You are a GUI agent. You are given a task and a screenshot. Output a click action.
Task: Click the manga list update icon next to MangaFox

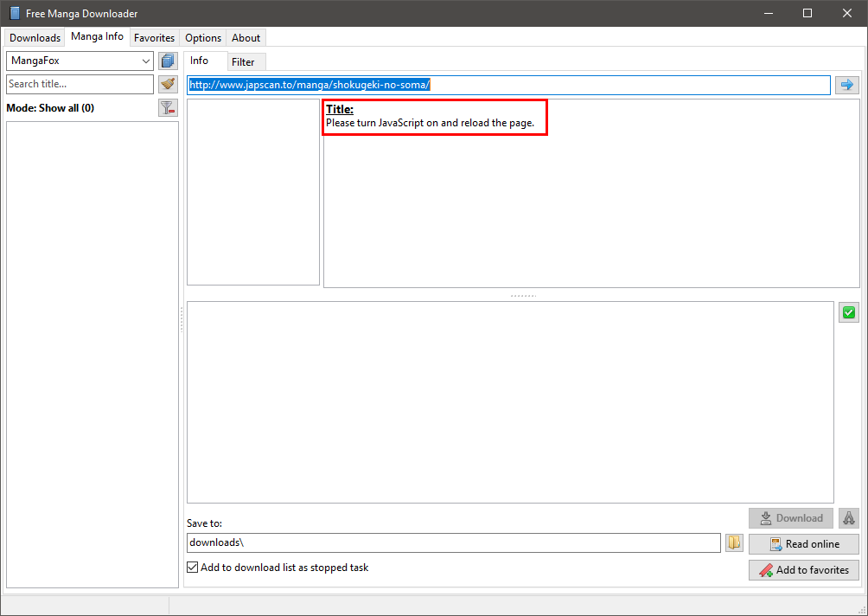pyautogui.click(x=168, y=61)
